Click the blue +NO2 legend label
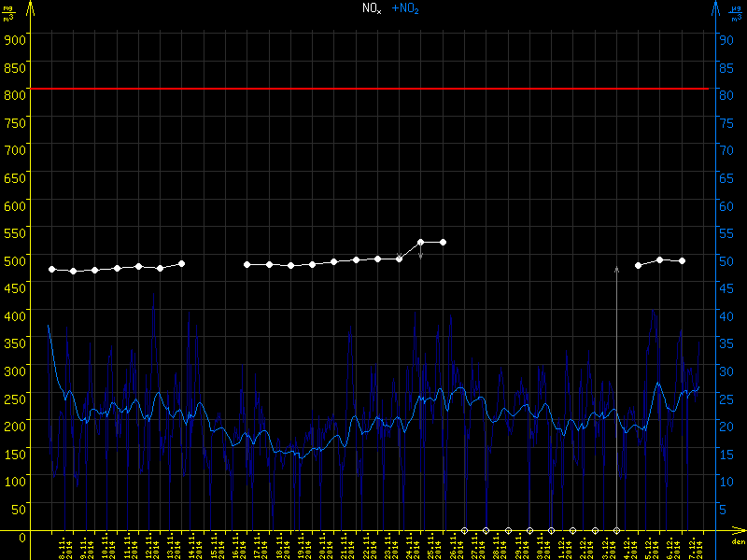The width and height of the screenshot is (747, 560). (405, 8)
